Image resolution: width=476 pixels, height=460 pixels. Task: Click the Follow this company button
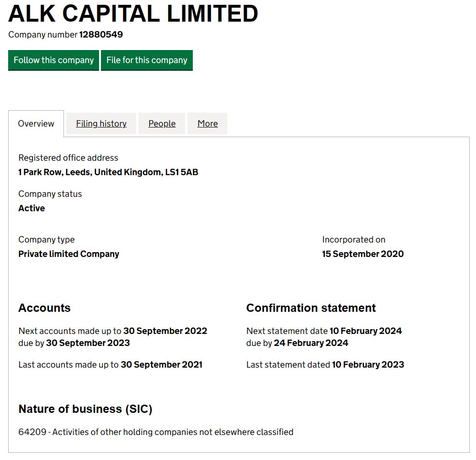tap(53, 60)
